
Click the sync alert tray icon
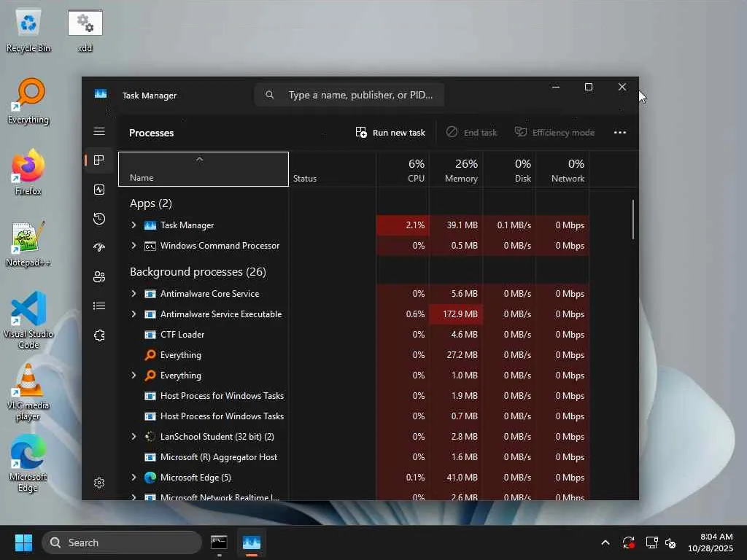[628, 542]
